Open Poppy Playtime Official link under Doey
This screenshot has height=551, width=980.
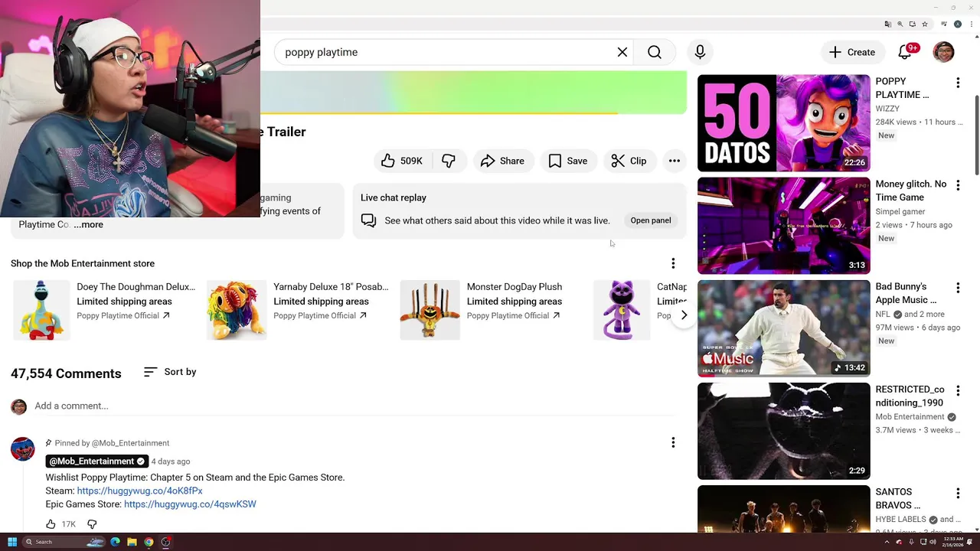click(123, 315)
